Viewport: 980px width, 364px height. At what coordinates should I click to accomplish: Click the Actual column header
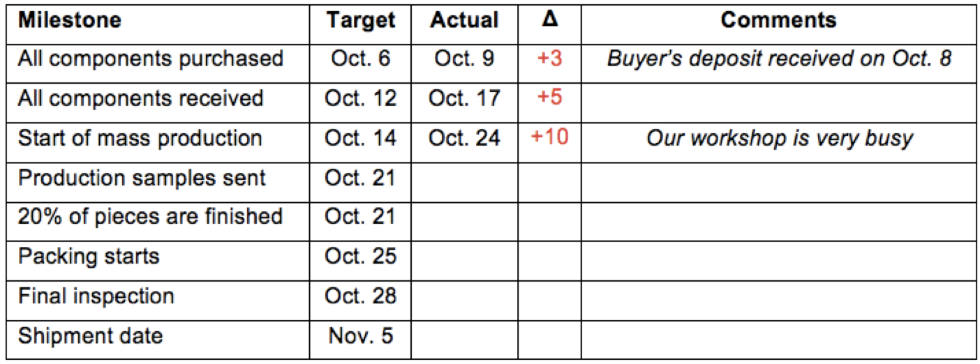tap(464, 20)
